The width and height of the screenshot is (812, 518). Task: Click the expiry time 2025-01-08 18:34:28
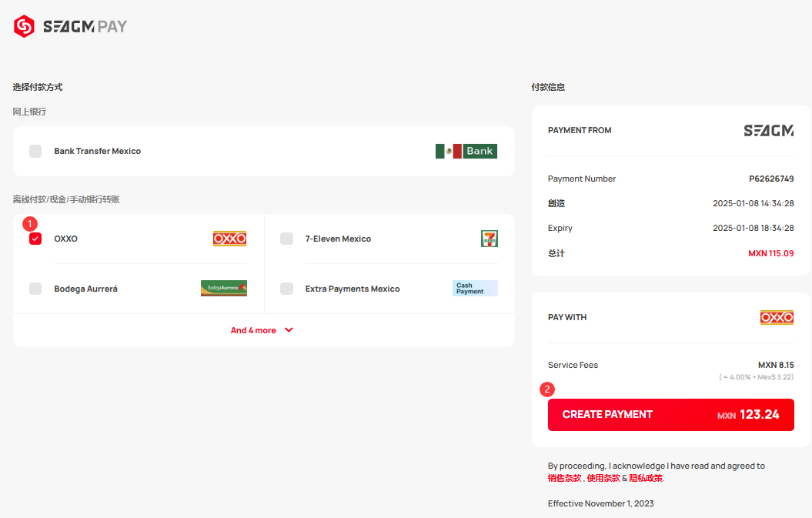[753, 228]
